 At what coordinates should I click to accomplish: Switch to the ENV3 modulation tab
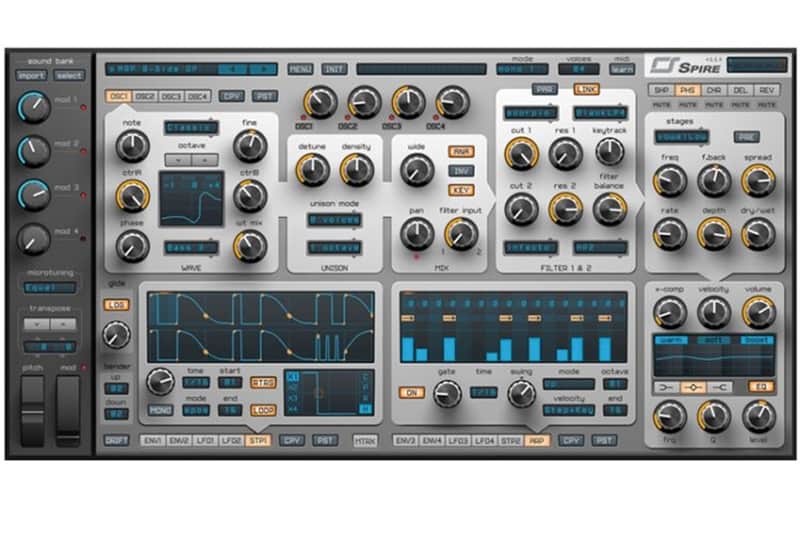pyautogui.click(x=406, y=440)
